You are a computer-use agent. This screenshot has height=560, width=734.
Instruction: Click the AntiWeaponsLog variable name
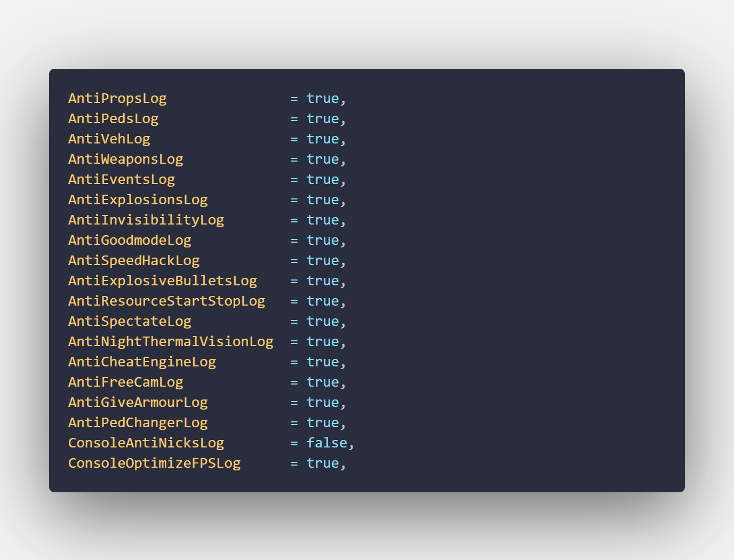click(125, 159)
